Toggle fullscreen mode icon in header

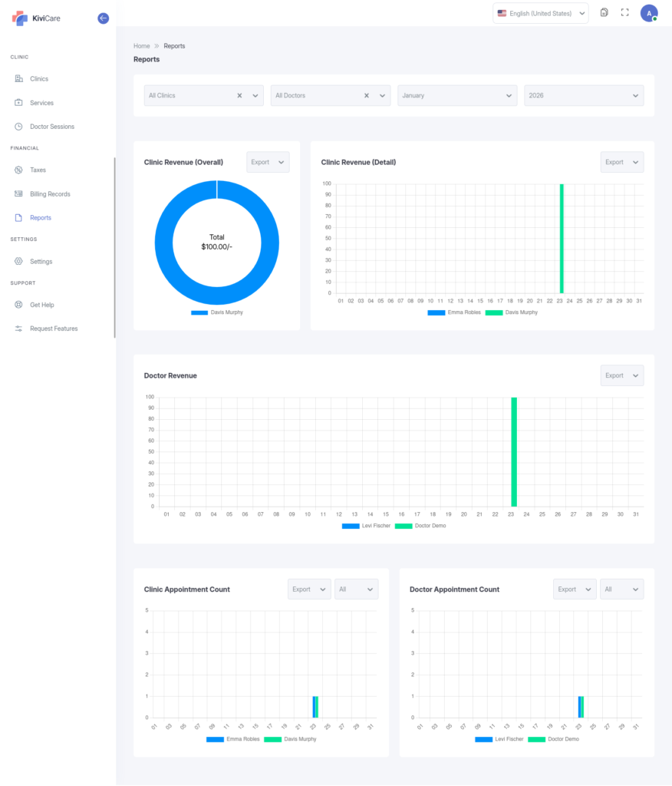[624, 13]
